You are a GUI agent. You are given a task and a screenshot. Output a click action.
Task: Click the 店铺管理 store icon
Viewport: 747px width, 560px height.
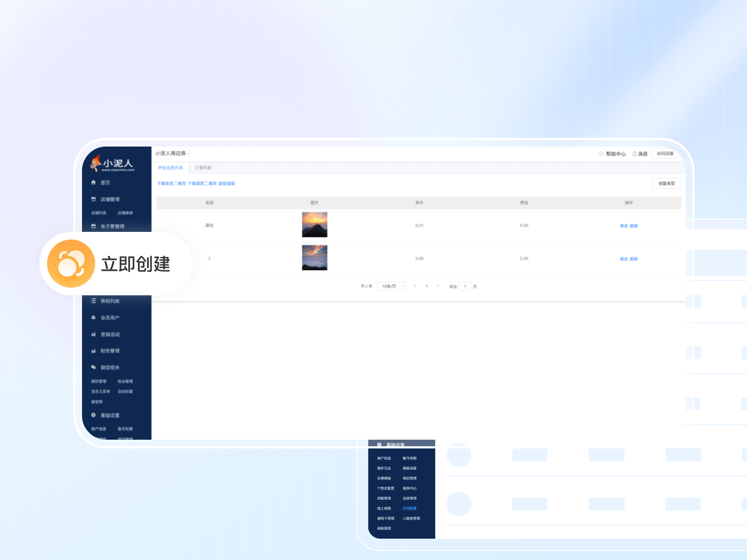pyautogui.click(x=94, y=200)
